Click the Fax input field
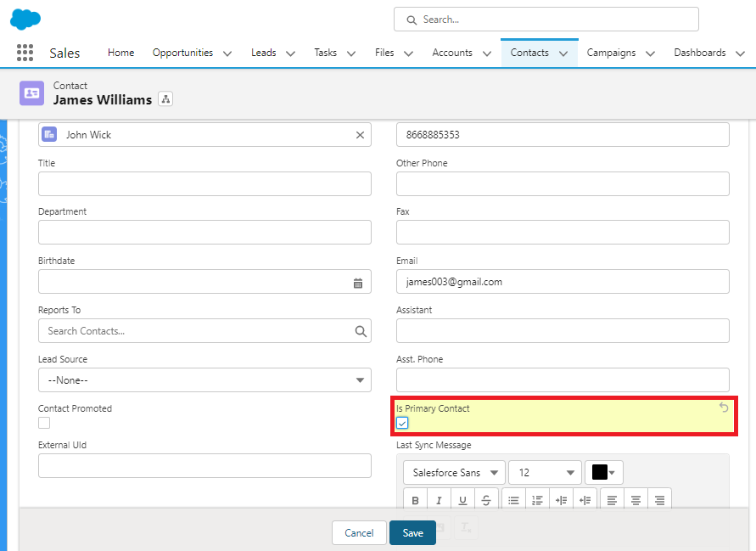Image resolution: width=756 pixels, height=551 pixels. (x=563, y=232)
